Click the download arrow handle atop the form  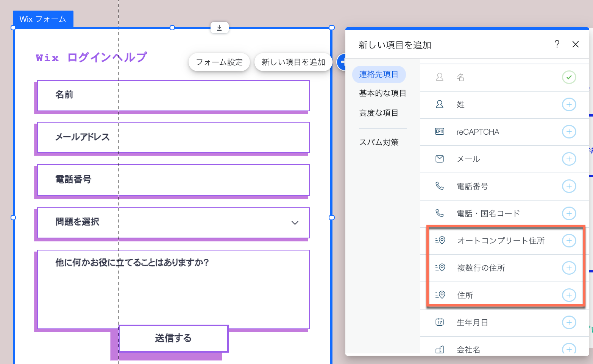(x=219, y=28)
